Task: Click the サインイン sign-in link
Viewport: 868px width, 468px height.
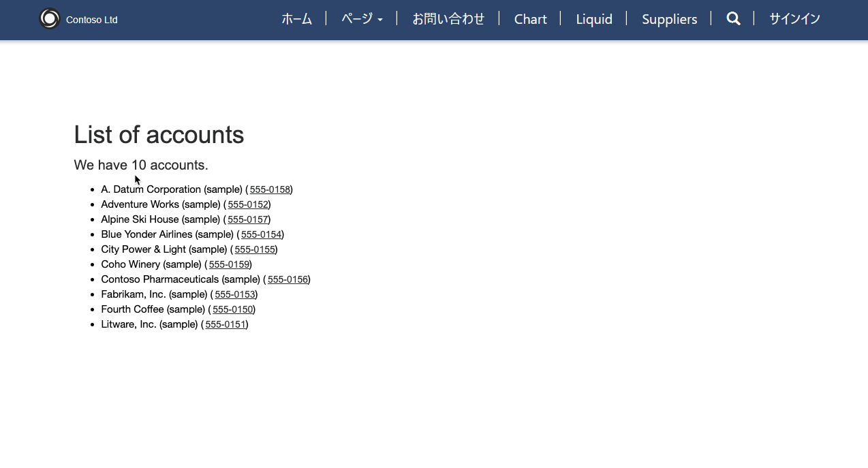Action: 794,19
